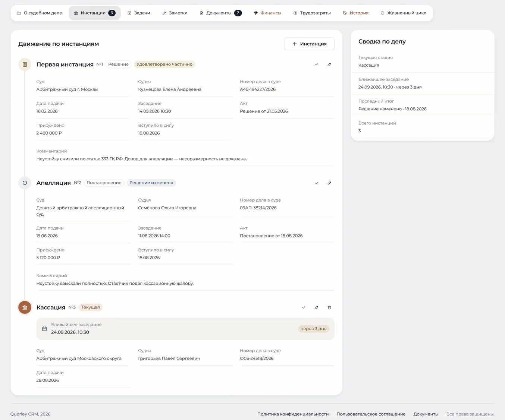Click case number А40-184227/2026
Image resolution: width=505 pixels, height=420 pixels.
pyautogui.click(x=258, y=89)
